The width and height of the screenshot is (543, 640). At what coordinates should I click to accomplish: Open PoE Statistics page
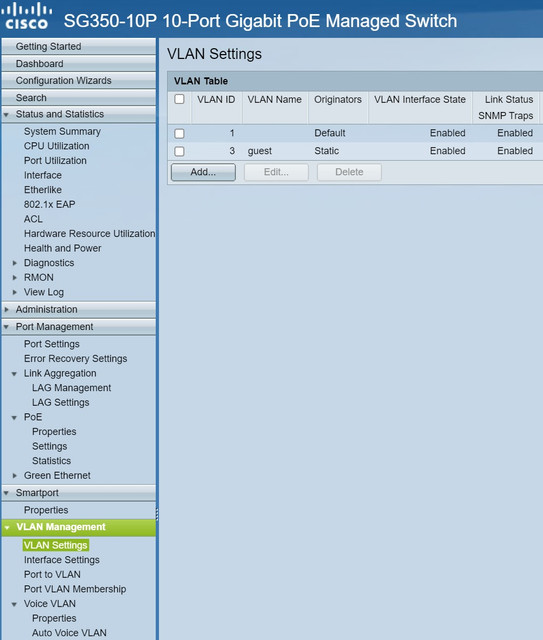point(51,461)
